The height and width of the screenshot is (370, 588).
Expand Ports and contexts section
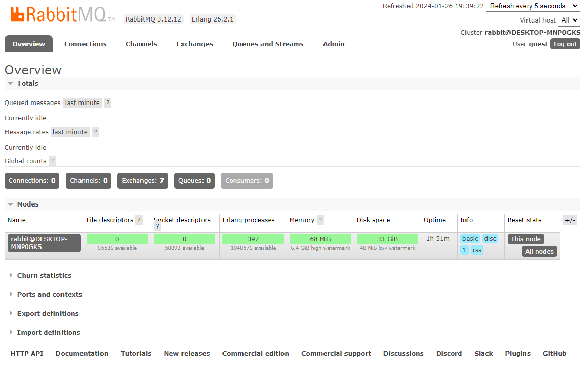[x=46, y=294]
